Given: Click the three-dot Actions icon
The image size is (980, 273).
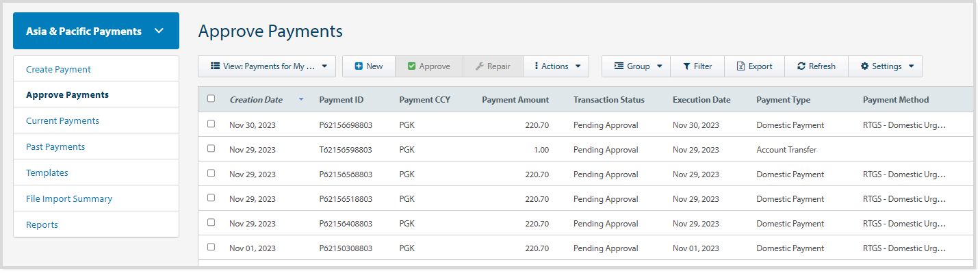Looking at the screenshot, I should pos(536,66).
